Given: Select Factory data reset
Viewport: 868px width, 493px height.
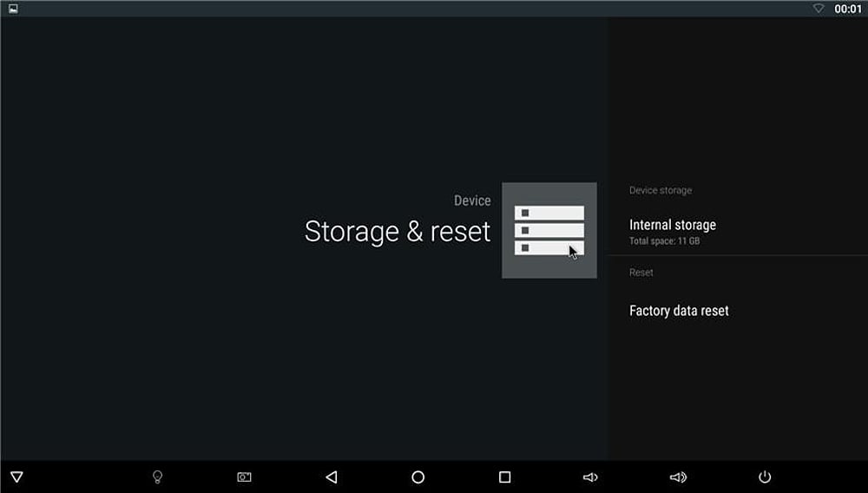Looking at the screenshot, I should 679,311.
